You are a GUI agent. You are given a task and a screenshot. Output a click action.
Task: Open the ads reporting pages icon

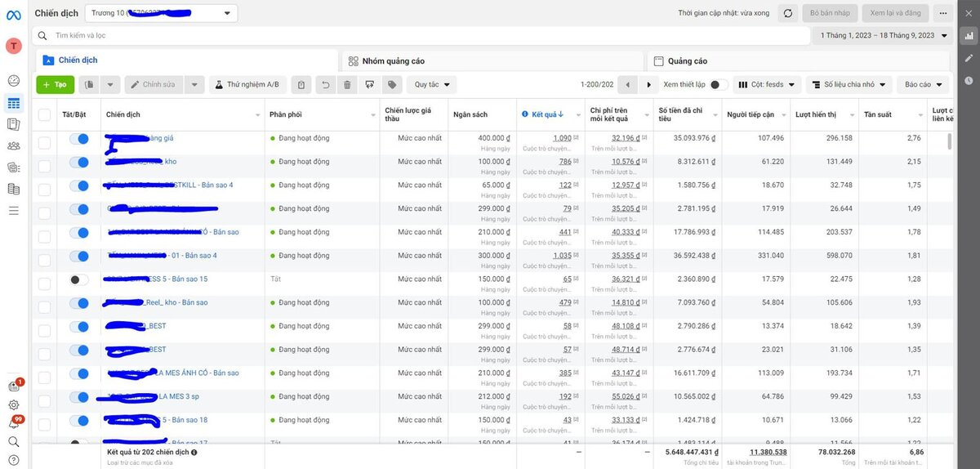(x=13, y=124)
